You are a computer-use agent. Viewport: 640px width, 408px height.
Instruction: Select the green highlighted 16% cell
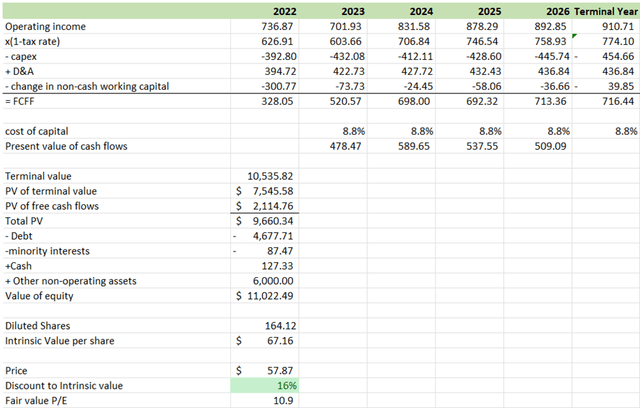(264, 386)
